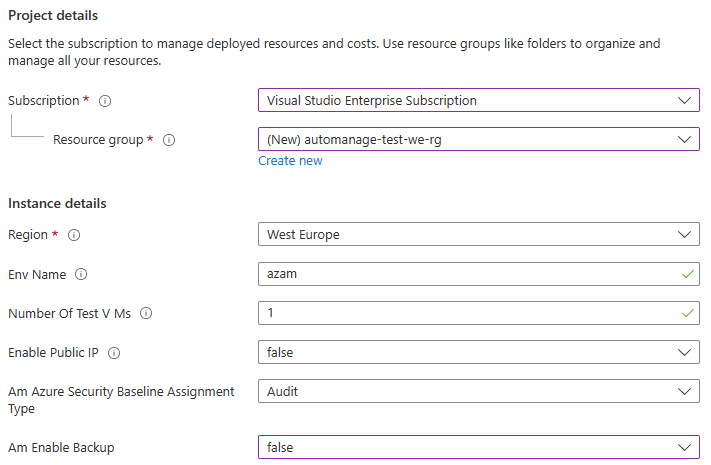Open the Region dropdown showing West Europe
The height and width of the screenshot is (465, 711).
point(478,235)
